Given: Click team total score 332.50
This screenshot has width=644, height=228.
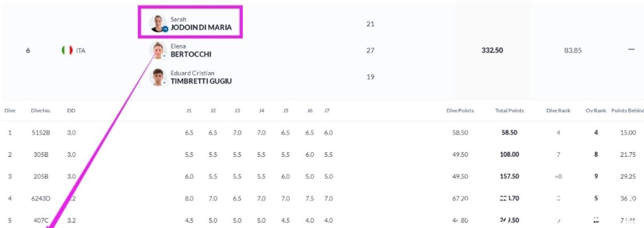Looking at the screenshot, I should 492,50.
